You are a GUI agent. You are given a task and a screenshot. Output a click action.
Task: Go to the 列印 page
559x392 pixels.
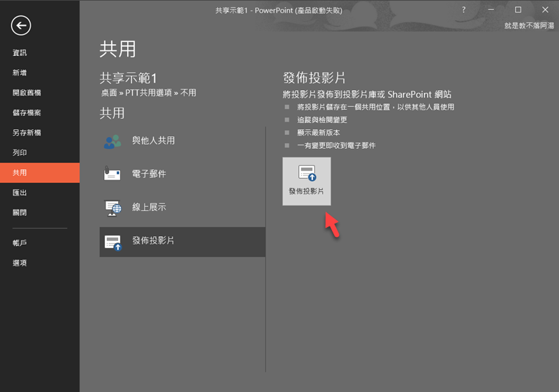[x=20, y=152]
